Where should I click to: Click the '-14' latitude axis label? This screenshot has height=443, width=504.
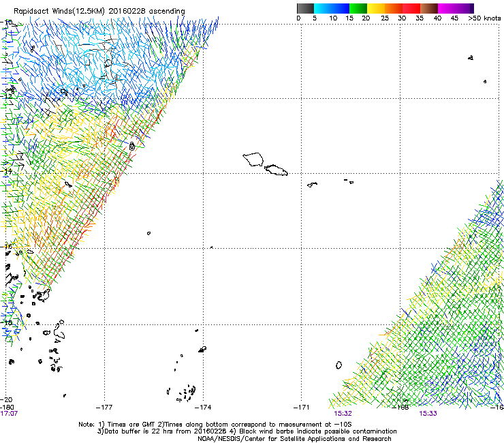coord(7,171)
